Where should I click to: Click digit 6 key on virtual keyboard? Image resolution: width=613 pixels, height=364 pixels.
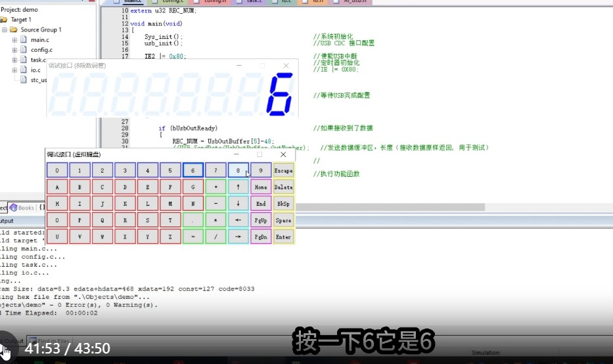[193, 170]
